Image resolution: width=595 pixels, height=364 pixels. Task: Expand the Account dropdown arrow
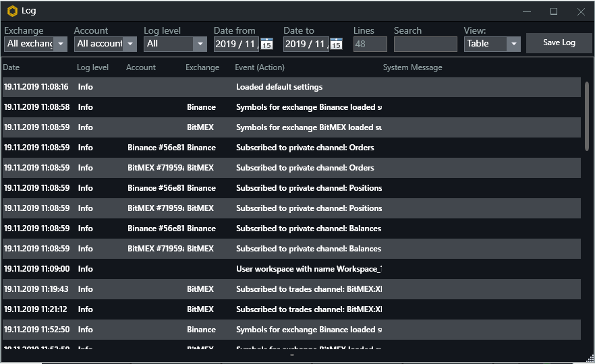click(x=130, y=44)
